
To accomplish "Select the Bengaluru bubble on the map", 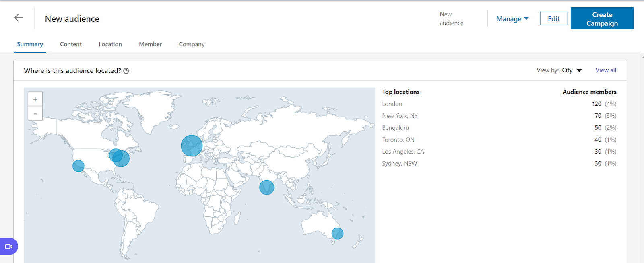I will tap(266, 187).
